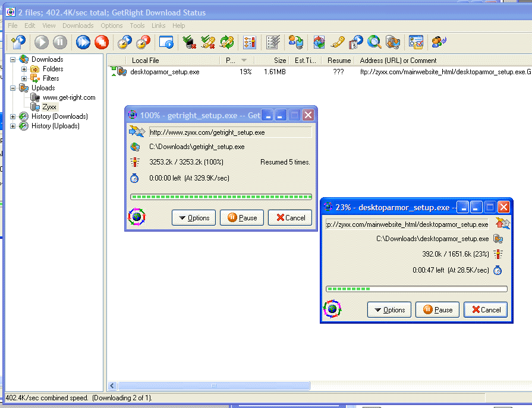
Task: Click the configuration window with checkbox icon
Action: (416, 42)
